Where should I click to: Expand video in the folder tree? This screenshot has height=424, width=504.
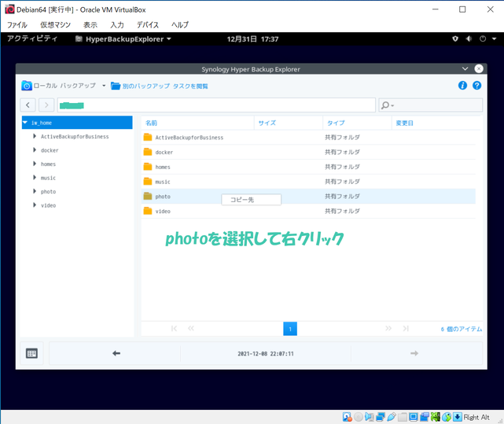click(x=35, y=205)
